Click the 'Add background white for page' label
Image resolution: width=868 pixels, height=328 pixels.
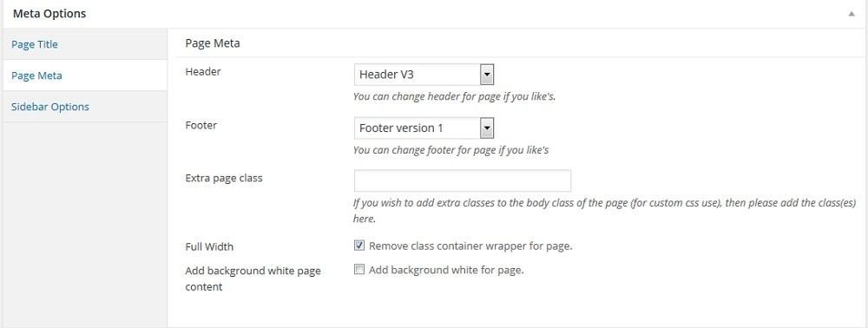coord(446,271)
